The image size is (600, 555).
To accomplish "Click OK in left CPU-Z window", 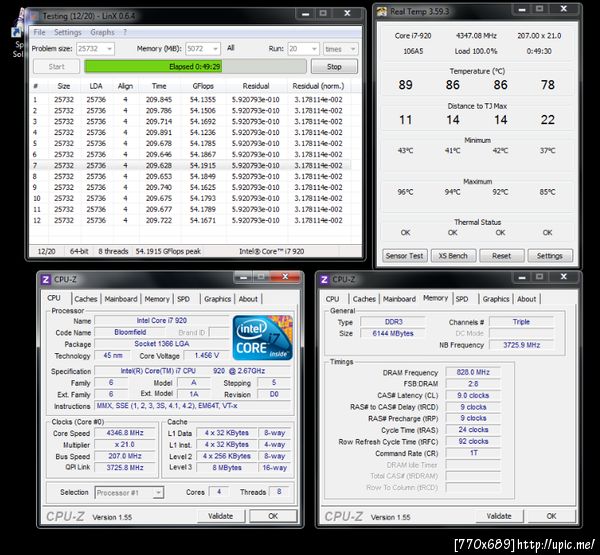I will (x=273, y=516).
